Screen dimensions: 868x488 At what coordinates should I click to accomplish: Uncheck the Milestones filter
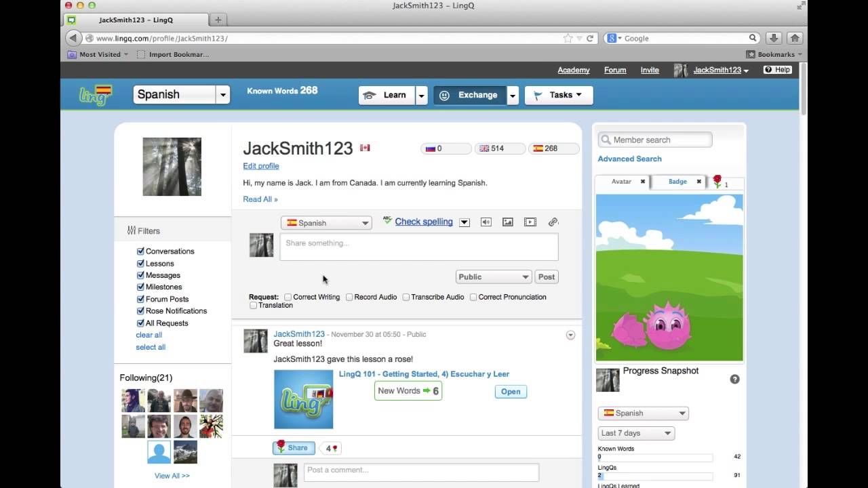140,287
